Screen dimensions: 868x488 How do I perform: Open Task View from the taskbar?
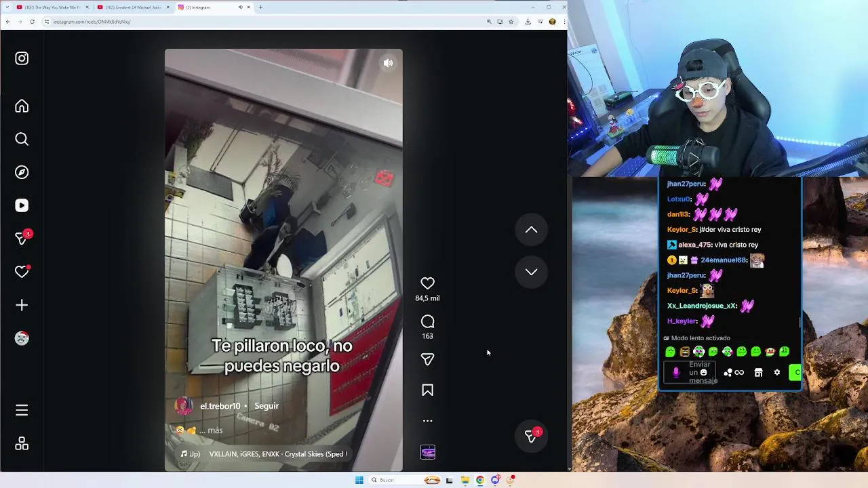(x=449, y=480)
